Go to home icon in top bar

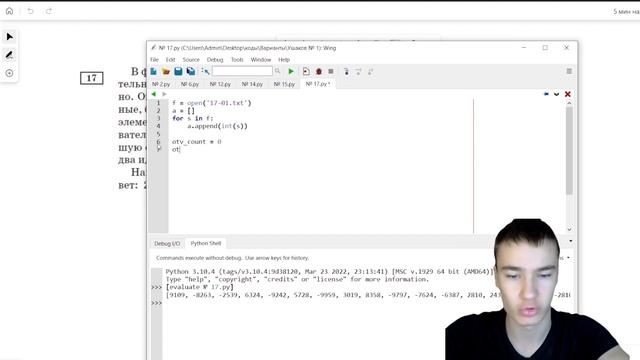[x=9, y=11]
